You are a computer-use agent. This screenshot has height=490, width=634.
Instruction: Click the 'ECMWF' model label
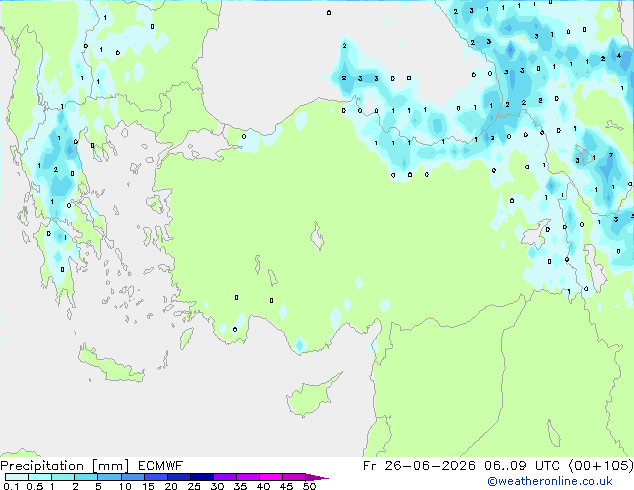coord(160,466)
